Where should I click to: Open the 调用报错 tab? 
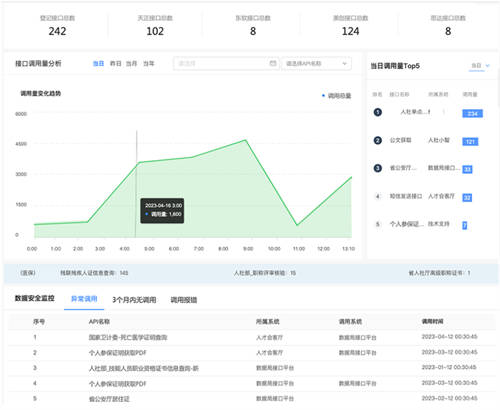click(184, 300)
